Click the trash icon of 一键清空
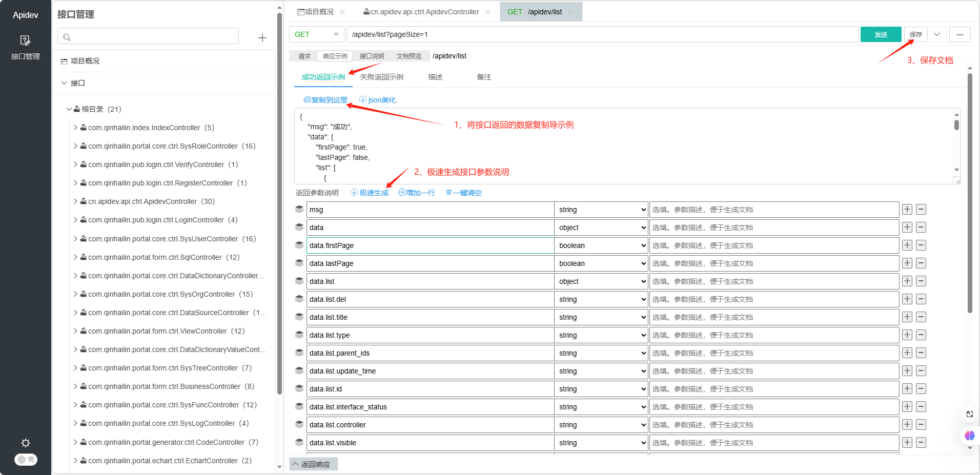980x475 pixels. pos(448,193)
